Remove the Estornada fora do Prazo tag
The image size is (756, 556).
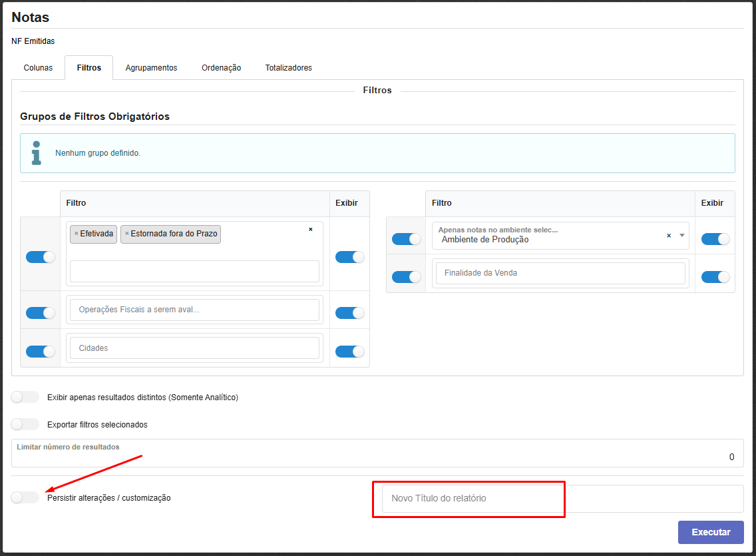[127, 234]
